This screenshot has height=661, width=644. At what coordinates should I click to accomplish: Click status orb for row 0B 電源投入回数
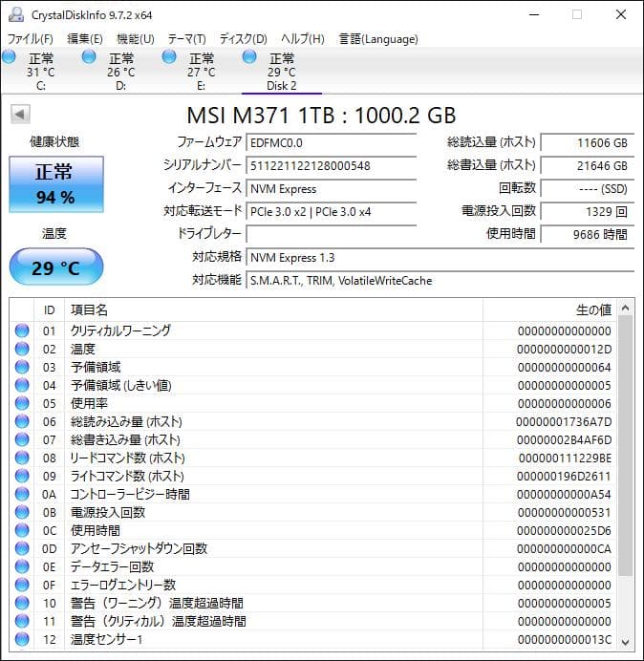[22, 512]
